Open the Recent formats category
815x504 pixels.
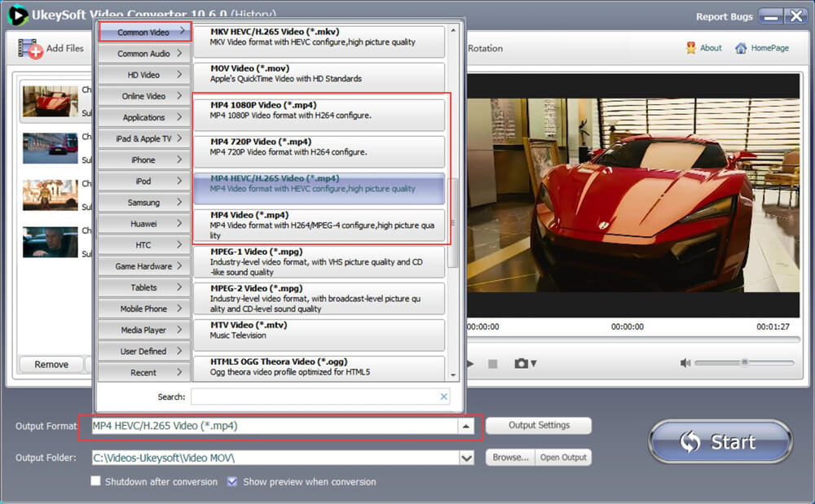144,373
